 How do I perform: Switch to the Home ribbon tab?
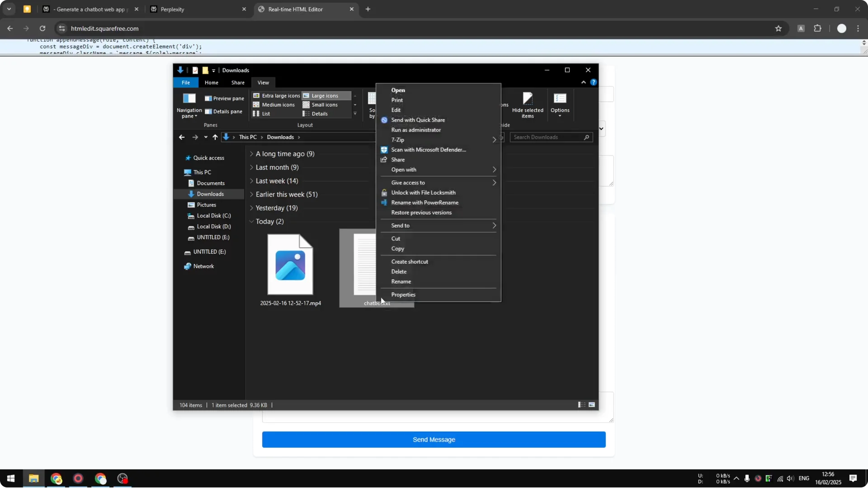click(x=211, y=82)
